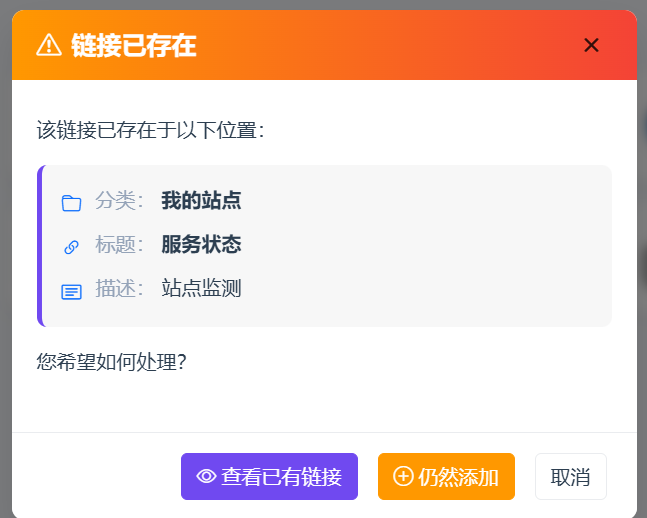647x518 pixels.
Task: Click the 链接已存在 dialog title
Action: pyautogui.click(x=134, y=45)
